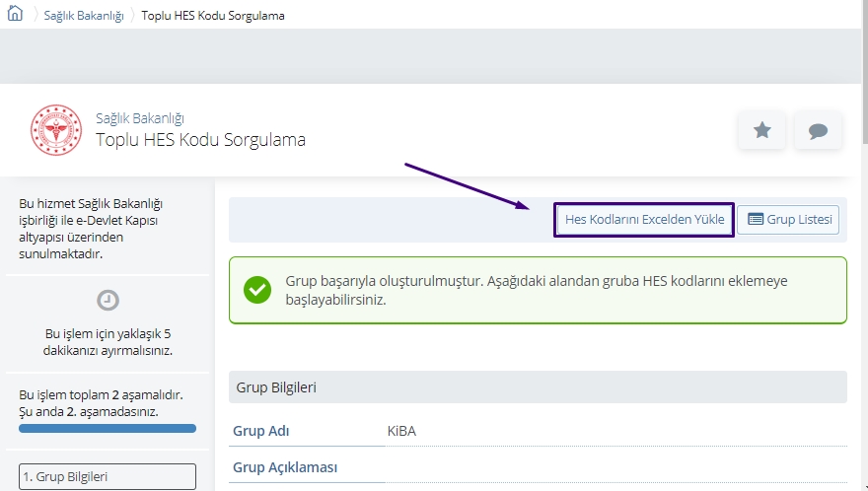Screen dimensions: 868x491
Task: Select the 1. Grup Bilgileri step
Action: (x=108, y=476)
